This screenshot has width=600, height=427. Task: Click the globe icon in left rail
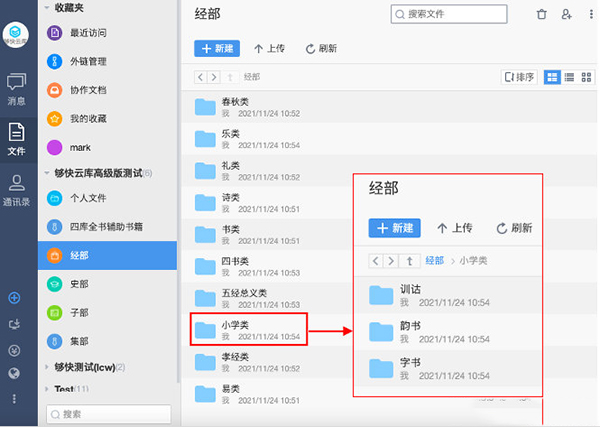[x=14, y=373]
